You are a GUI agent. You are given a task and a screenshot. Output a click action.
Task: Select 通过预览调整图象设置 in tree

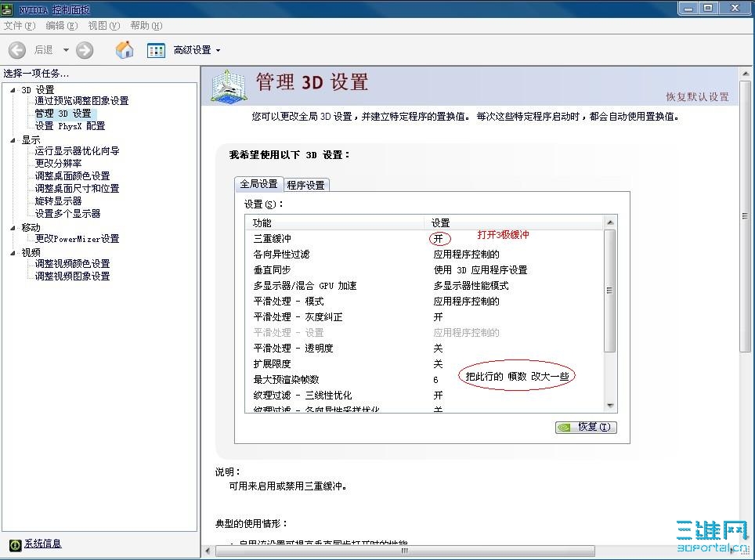pos(82,100)
